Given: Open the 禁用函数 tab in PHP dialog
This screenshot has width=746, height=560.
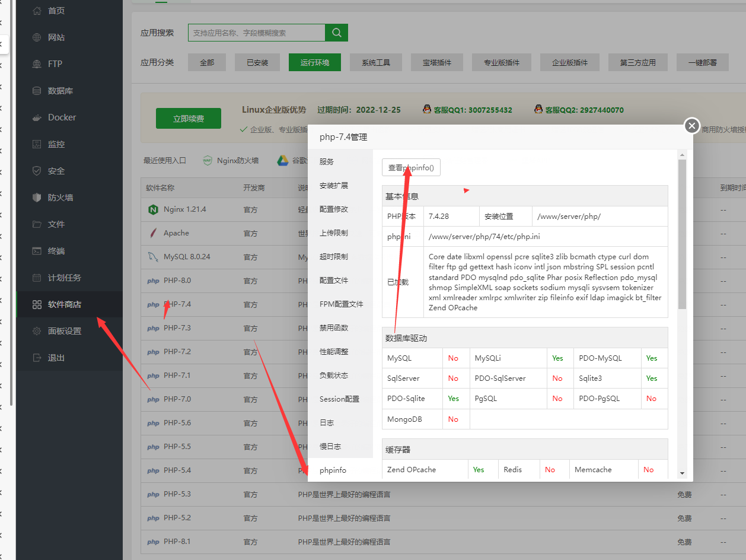Looking at the screenshot, I should [340, 327].
